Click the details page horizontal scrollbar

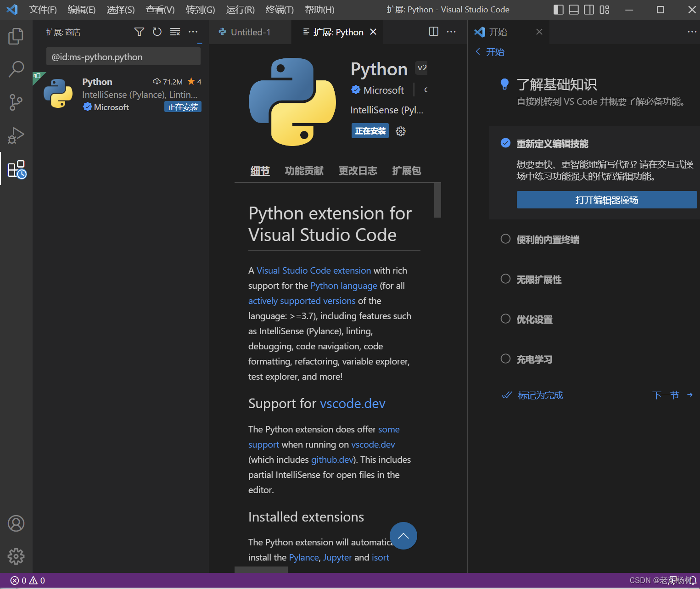tap(261, 570)
